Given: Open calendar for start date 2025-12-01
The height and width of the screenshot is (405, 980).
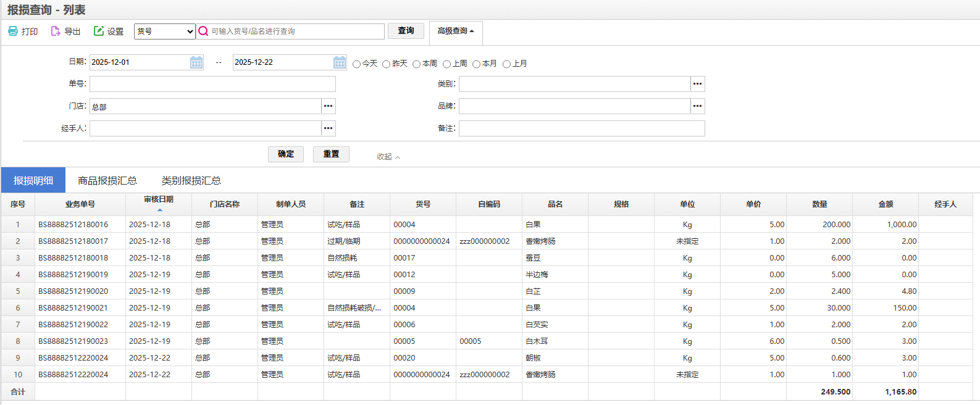Looking at the screenshot, I should click(x=196, y=62).
